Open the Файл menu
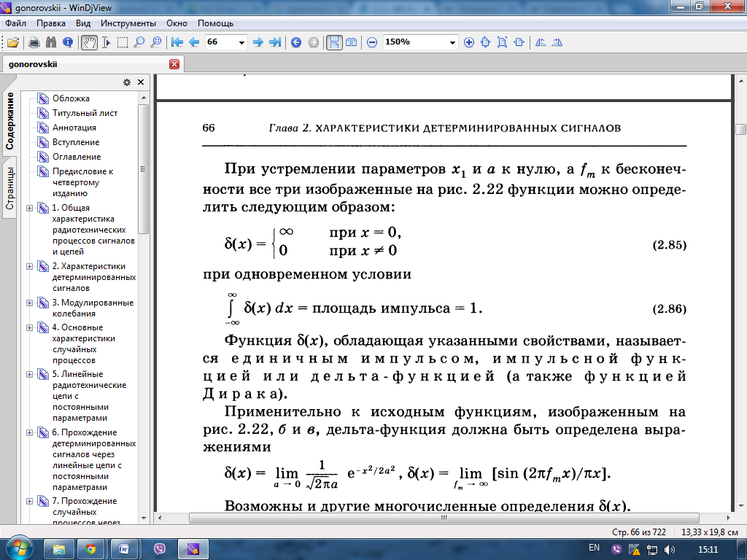The height and width of the screenshot is (560, 747). tap(16, 23)
